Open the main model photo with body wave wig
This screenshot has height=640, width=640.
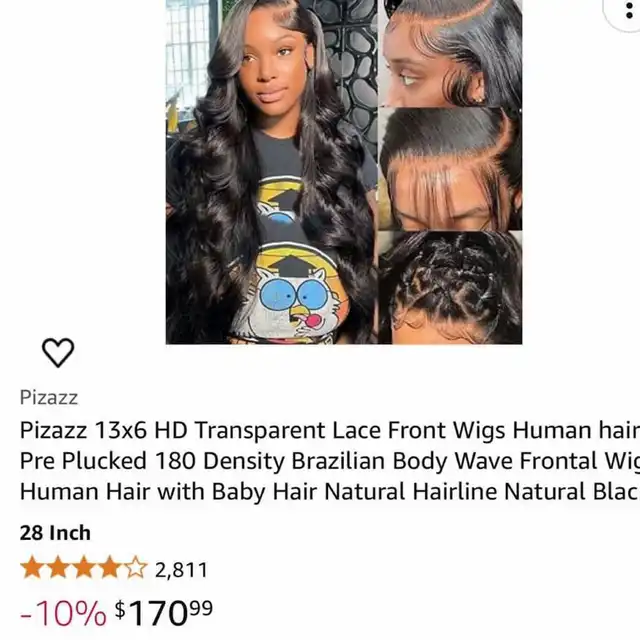pos(272,172)
